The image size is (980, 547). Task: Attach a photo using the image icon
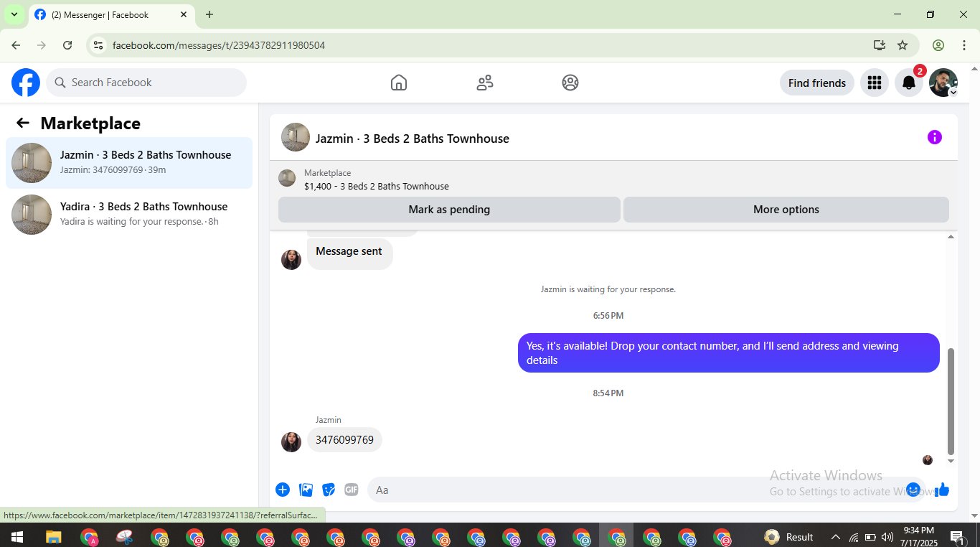tap(306, 490)
